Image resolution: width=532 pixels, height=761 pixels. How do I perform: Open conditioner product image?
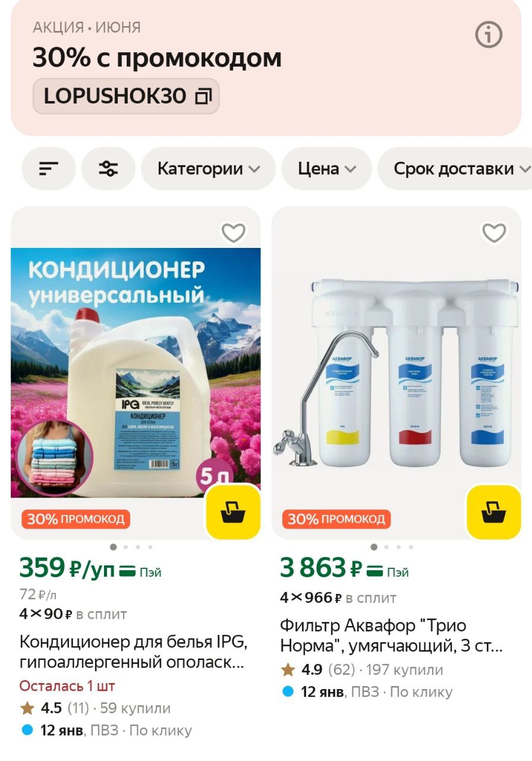[x=136, y=372]
